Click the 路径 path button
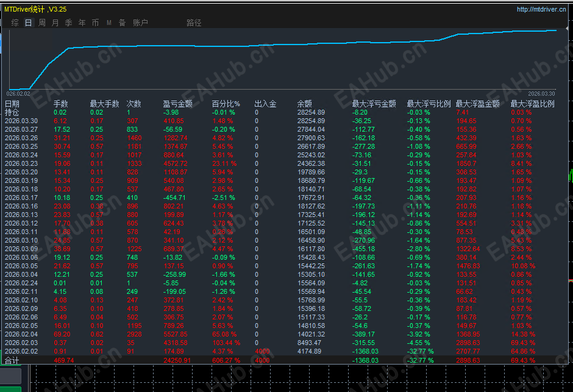This screenshot has width=573, height=392. tap(194, 23)
